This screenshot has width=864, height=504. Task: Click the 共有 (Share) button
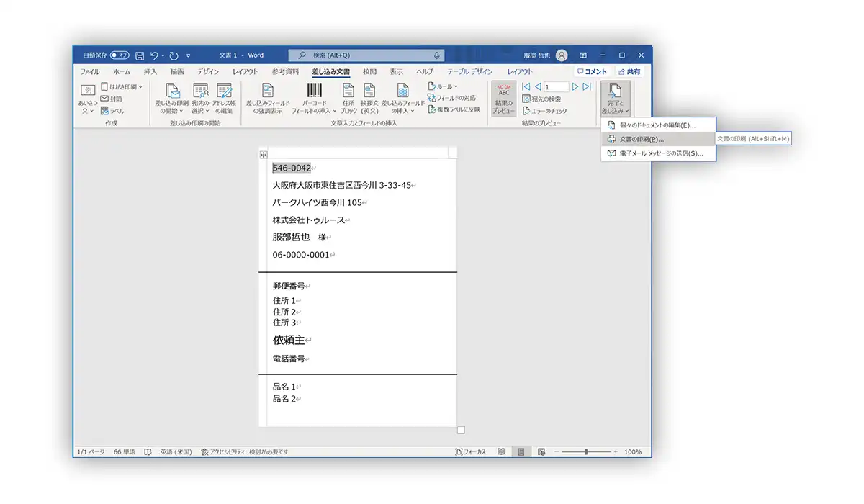(x=629, y=72)
